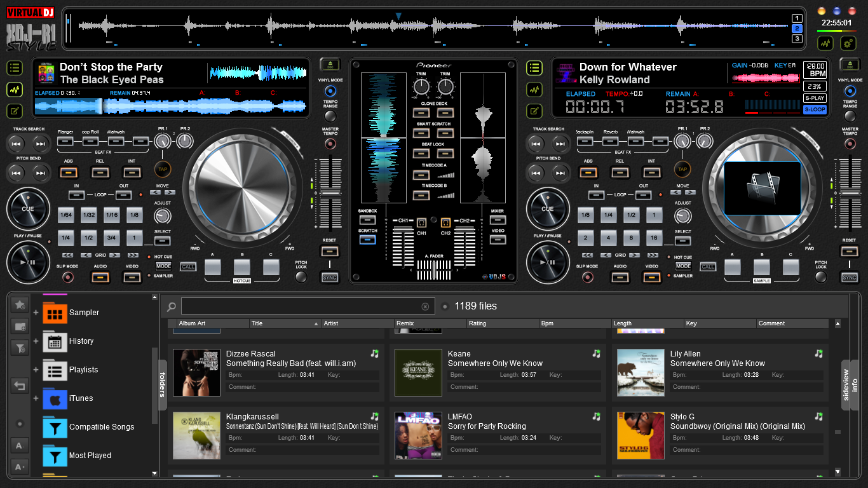
Task: Toggle Sandbox mode in mixer
Action: click(367, 219)
